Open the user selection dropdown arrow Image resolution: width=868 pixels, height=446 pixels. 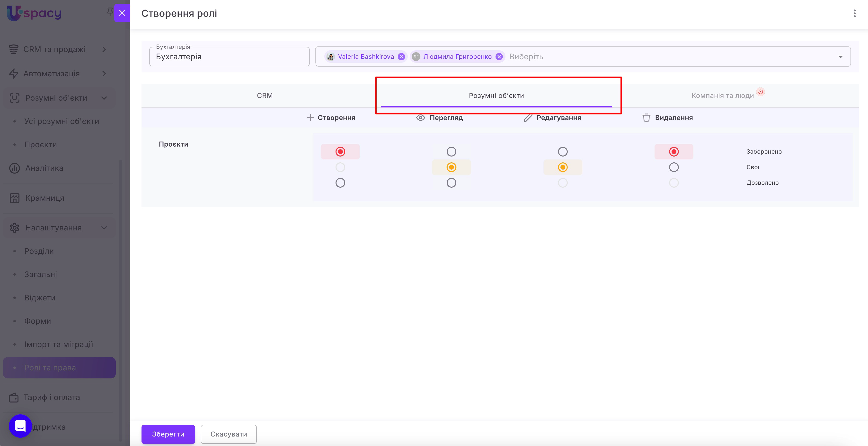[840, 57]
